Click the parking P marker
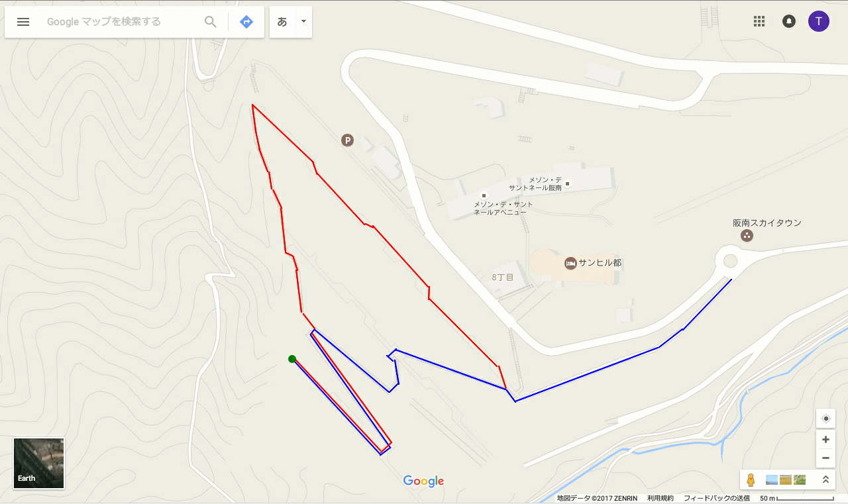 click(x=346, y=140)
